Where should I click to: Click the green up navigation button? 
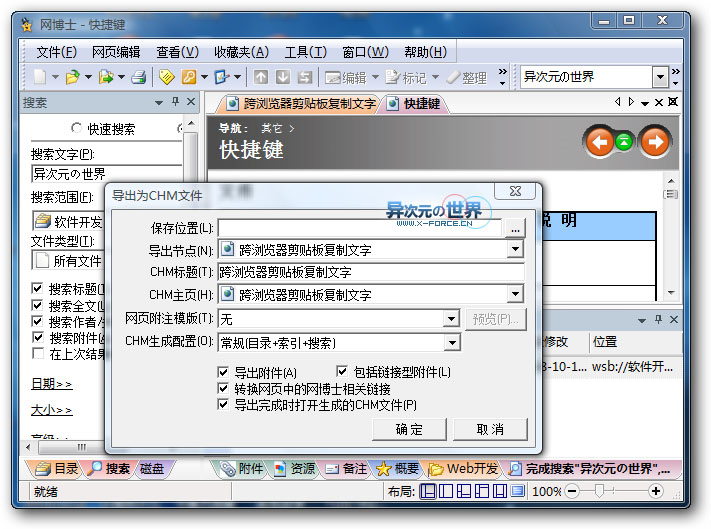point(624,142)
